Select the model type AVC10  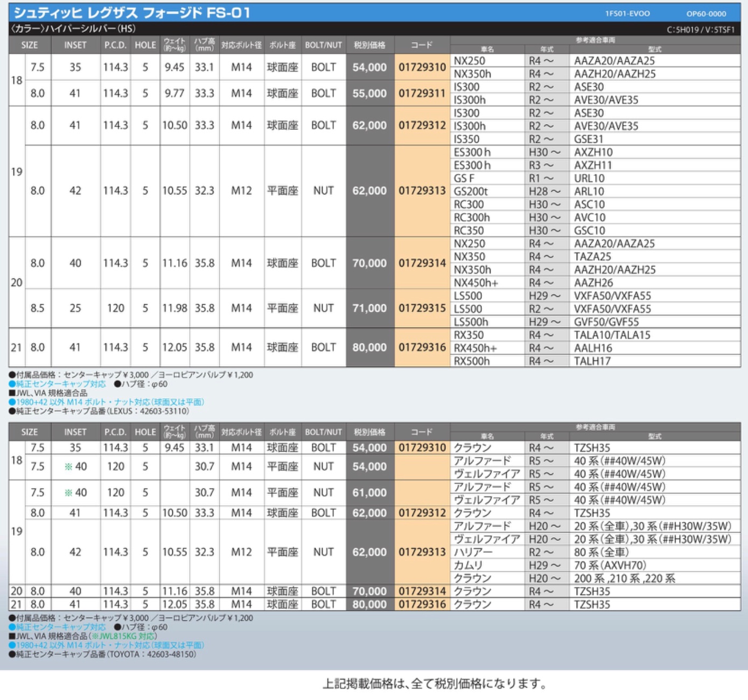click(x=590, y=218)
